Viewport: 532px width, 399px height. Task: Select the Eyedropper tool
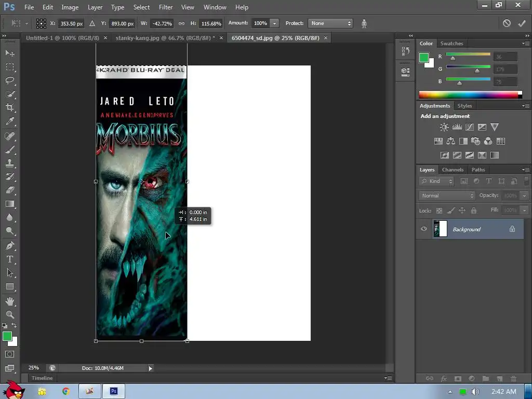(x=10, y=121)
